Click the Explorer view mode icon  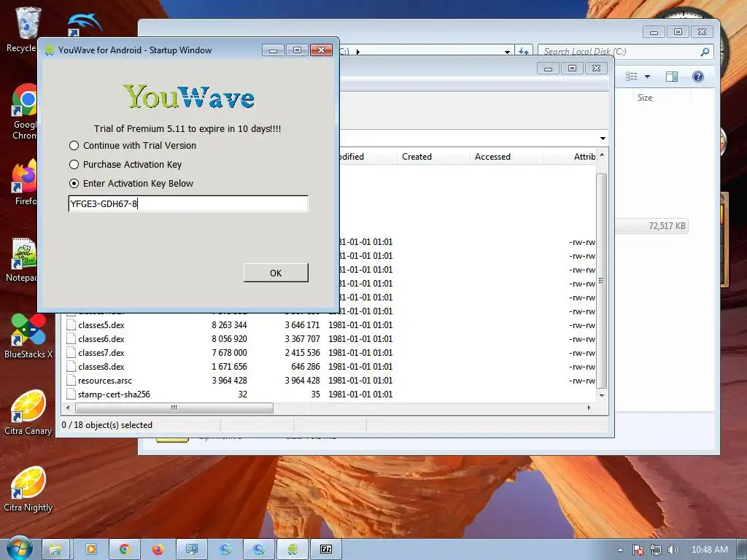[x=631, y=76]
